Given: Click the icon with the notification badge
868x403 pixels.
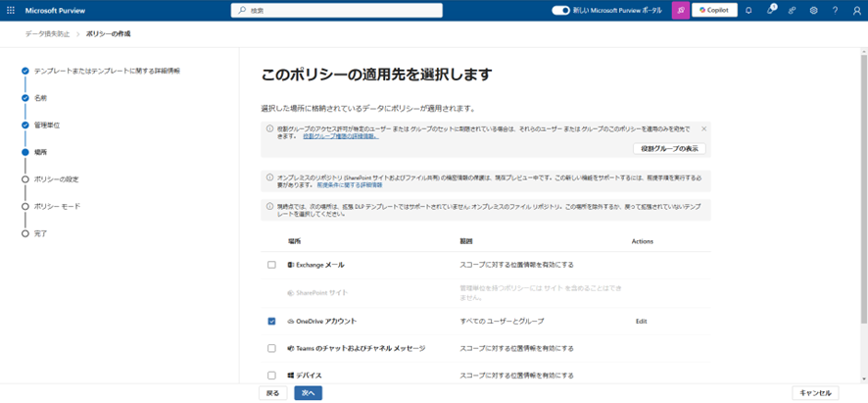Looking at the screenshot, I should (771, 11).
